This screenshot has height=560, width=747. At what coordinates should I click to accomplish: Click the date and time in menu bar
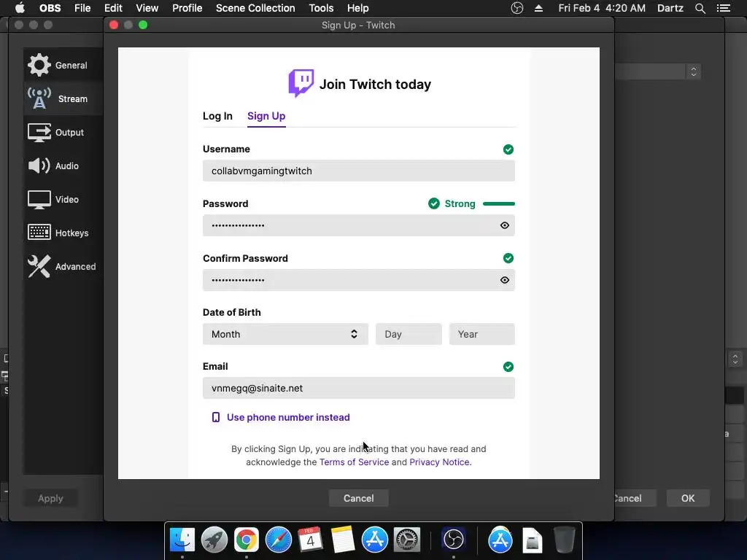coord(602,8)
